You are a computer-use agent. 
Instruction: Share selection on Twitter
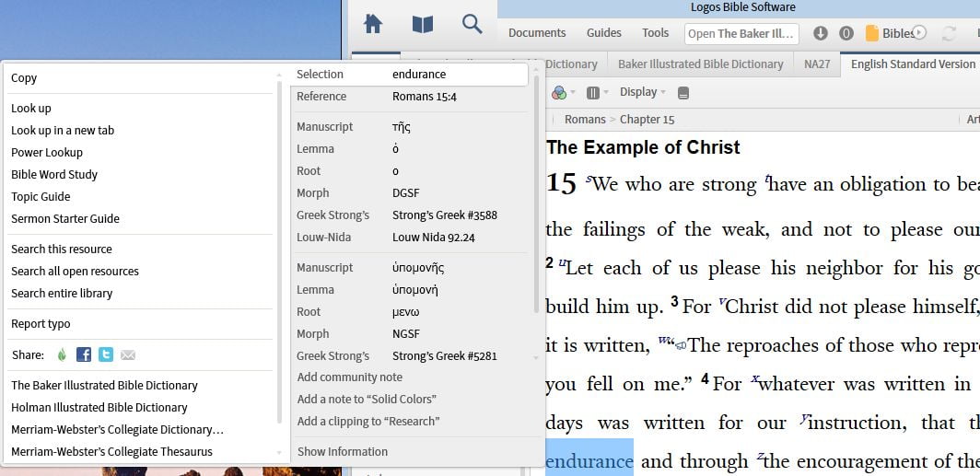pos(106,354)
